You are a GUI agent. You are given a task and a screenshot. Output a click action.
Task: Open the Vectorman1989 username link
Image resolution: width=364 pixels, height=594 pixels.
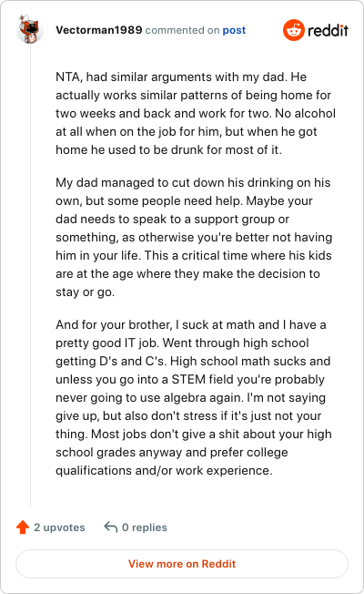pos(99,30)
